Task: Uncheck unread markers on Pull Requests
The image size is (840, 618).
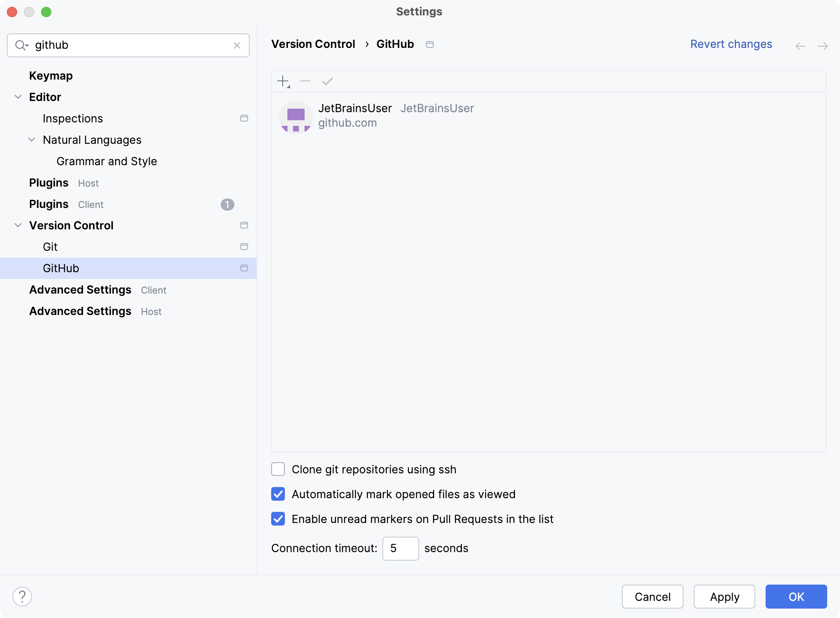Action: [278, 519]
